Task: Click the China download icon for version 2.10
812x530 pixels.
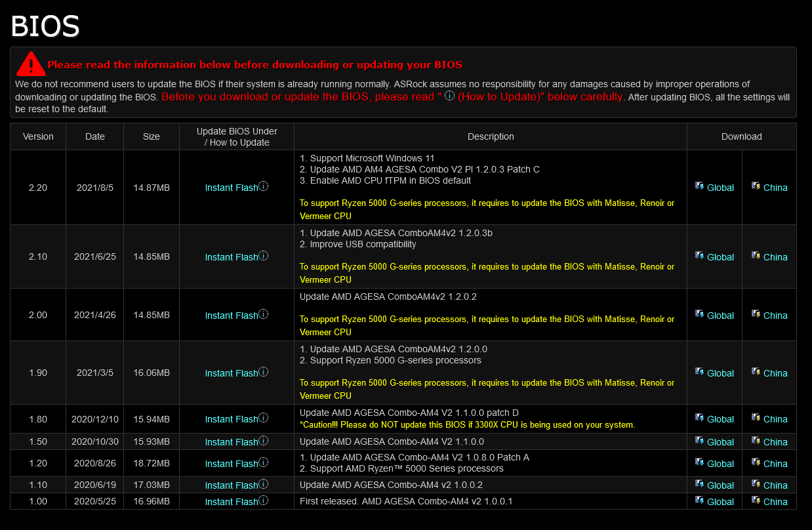Action: tap(756, 256)
